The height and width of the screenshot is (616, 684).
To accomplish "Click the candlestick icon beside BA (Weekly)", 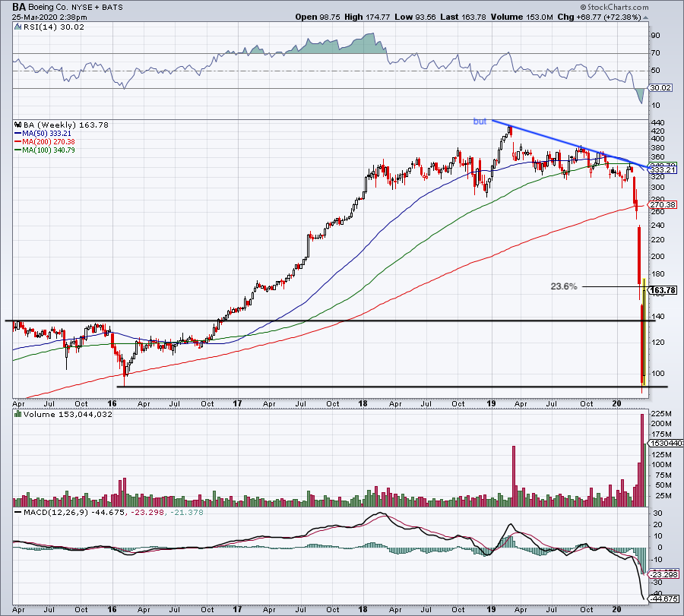I will pyautogui.click(x=18, y=125).
